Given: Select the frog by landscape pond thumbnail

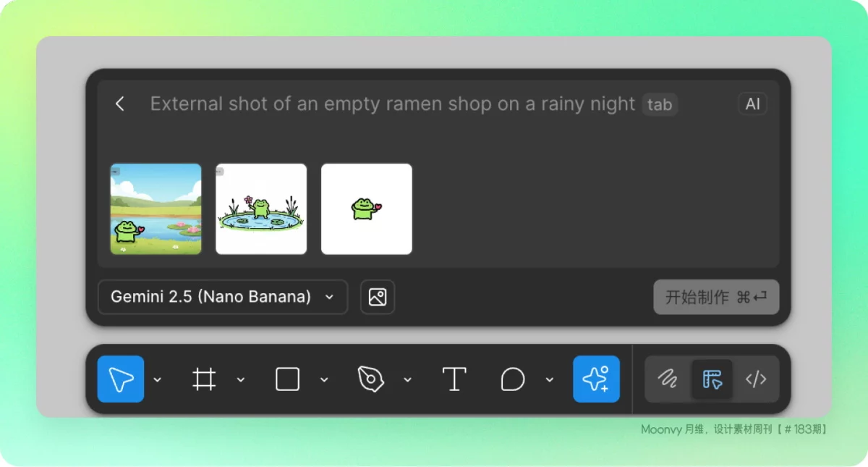Looking at the screenshot, I should pos(156,209).
